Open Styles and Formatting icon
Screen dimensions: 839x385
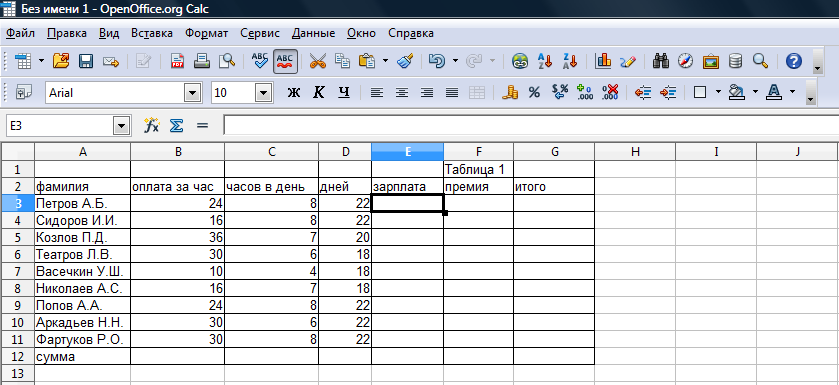tap(25, 93)
